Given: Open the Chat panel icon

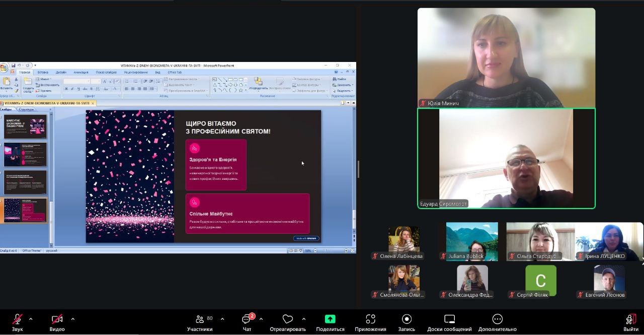Looking at the screenshot, I should tap(247, 319).
